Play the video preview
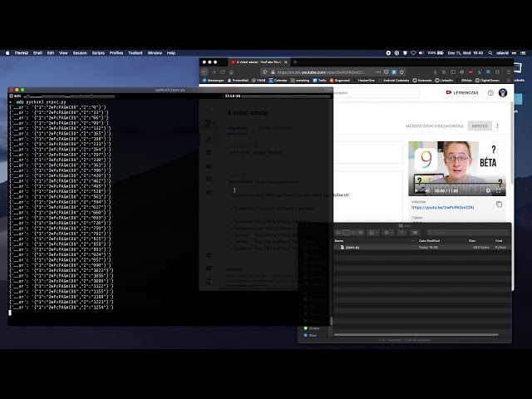The image size is (532, 399). click(x=416, y=191)
